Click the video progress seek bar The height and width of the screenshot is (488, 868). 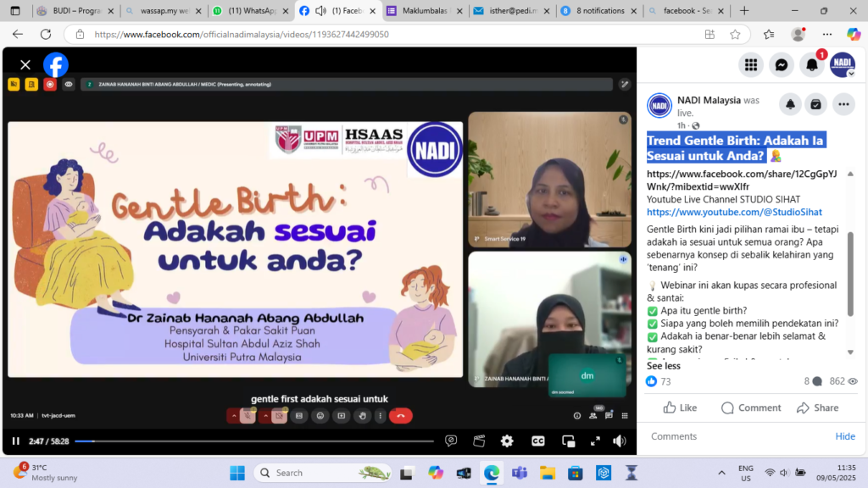pyautogui.click(x=254, y=441)
